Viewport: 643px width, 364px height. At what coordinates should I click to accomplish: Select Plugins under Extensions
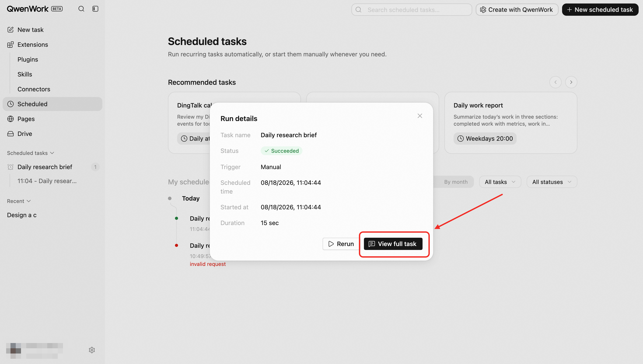pos(28,59)
